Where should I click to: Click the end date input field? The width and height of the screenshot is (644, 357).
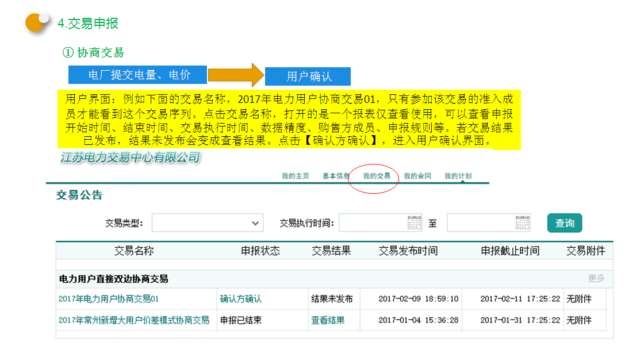click(x=480, y=223)
